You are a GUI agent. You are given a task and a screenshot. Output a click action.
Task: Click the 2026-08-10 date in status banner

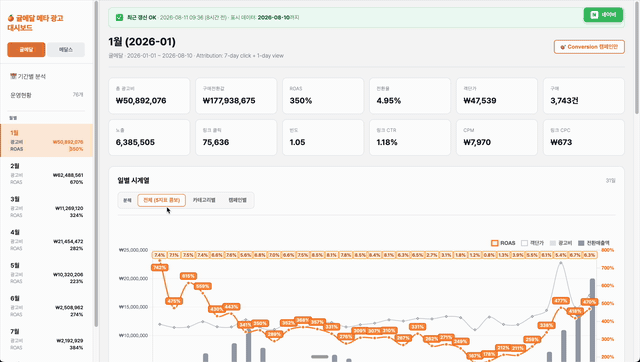(273, 18)
